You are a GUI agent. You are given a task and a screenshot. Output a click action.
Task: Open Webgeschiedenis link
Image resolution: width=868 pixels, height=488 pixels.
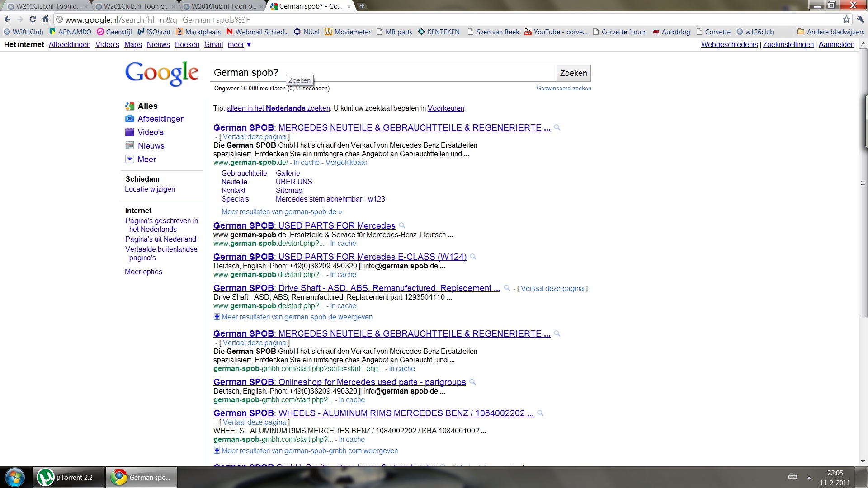[x=729, y=44]
